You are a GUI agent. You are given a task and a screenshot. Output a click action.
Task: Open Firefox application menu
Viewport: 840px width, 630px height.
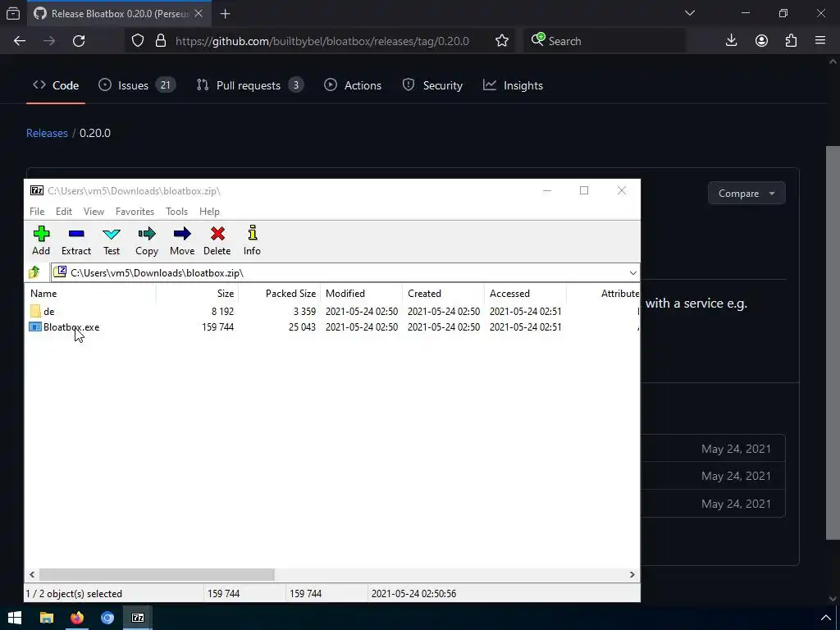(x=820, y=41)
